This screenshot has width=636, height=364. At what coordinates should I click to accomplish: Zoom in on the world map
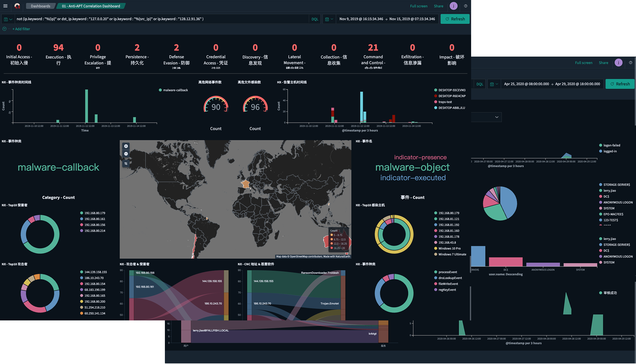(x=126, y=146)
